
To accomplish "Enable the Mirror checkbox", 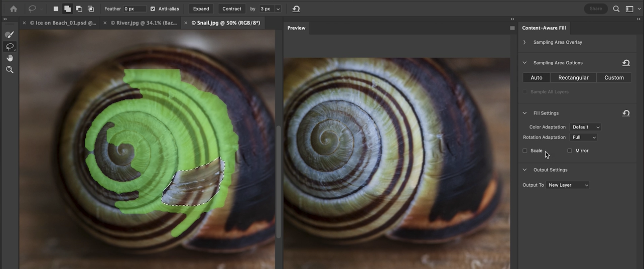I will [570, 151].
